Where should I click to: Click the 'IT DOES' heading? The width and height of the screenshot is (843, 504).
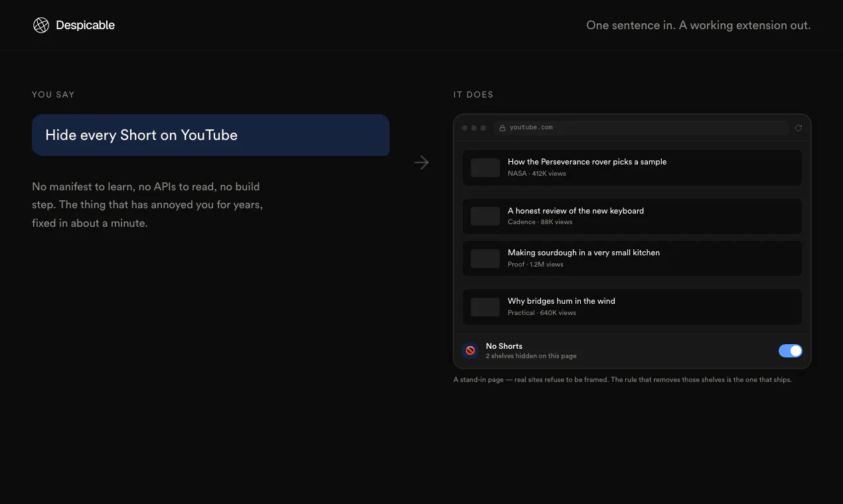click(473, 95)
